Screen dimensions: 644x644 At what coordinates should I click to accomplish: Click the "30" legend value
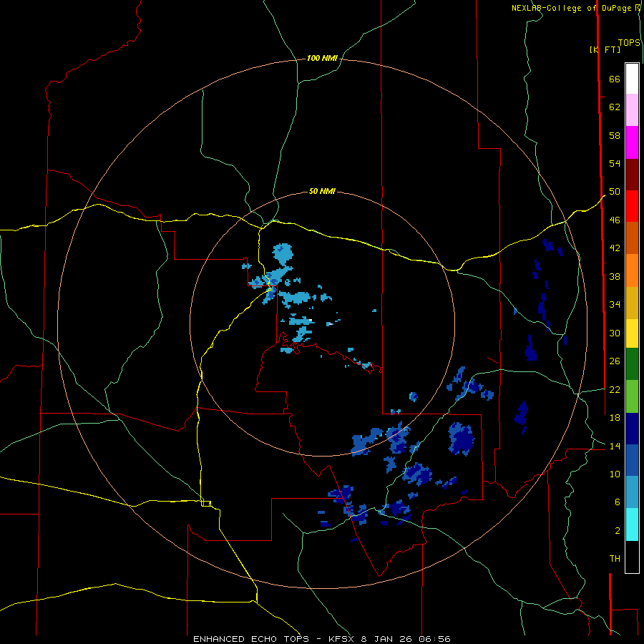click(615, 333)
